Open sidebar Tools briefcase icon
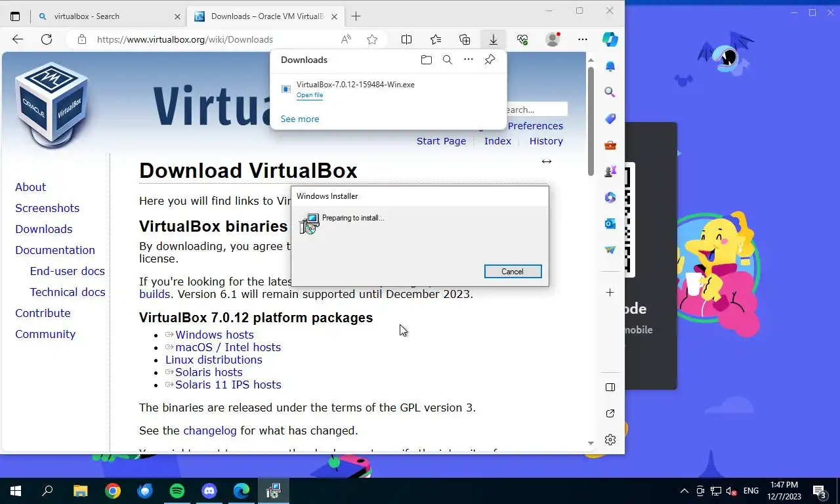 click(x=610, y=145)
